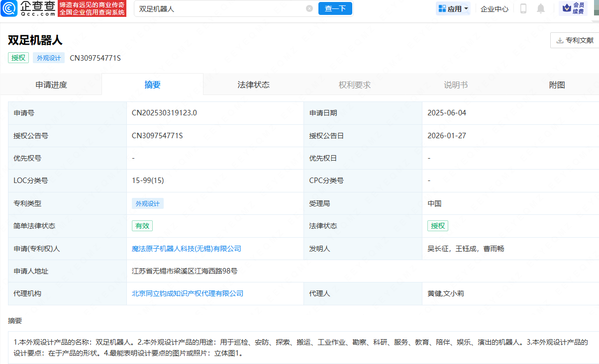This screenshot has width=599, height=364.
Task: Open the 应用 dropdown menu
Action: coord(453,8)
